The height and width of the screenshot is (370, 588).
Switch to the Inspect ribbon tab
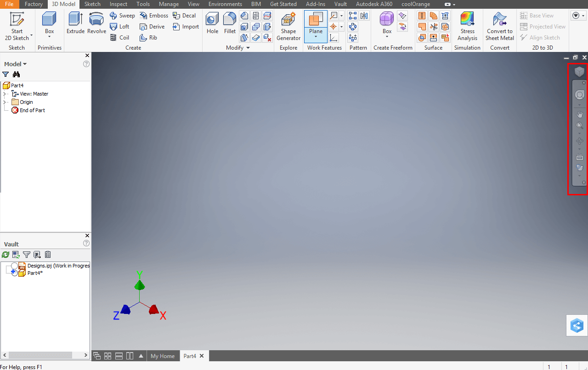pos(119,4)
